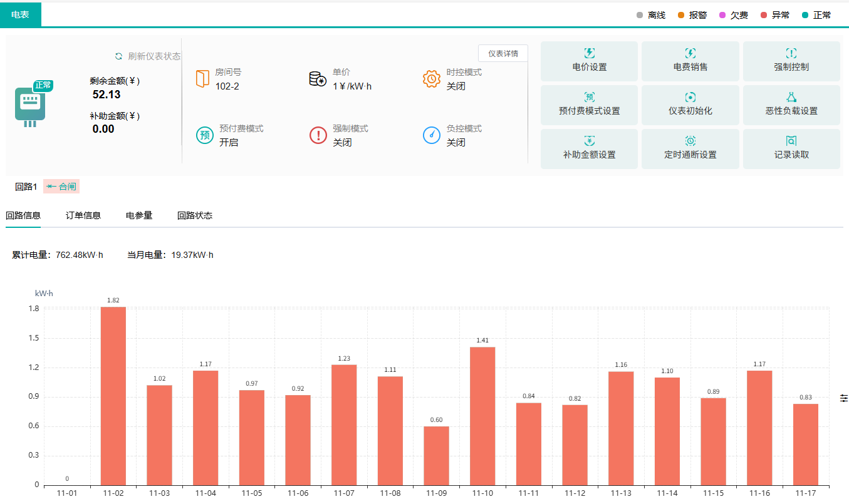The height and width of the screenshot is (504, 849).
Task: Toggle the 合闸 circuit switch for 回路1
Action: click(61, 187)
